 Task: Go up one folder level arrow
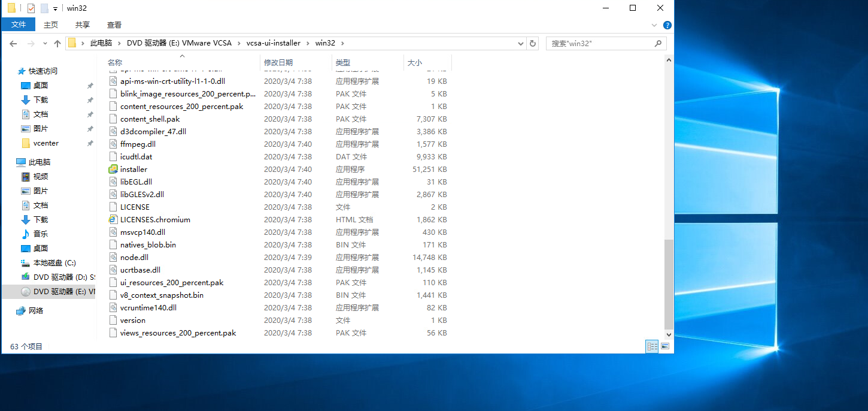57,43
